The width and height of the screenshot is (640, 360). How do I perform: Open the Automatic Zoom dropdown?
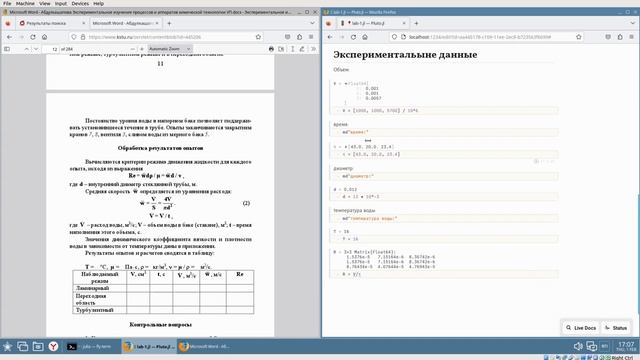[x=169, y=49]
